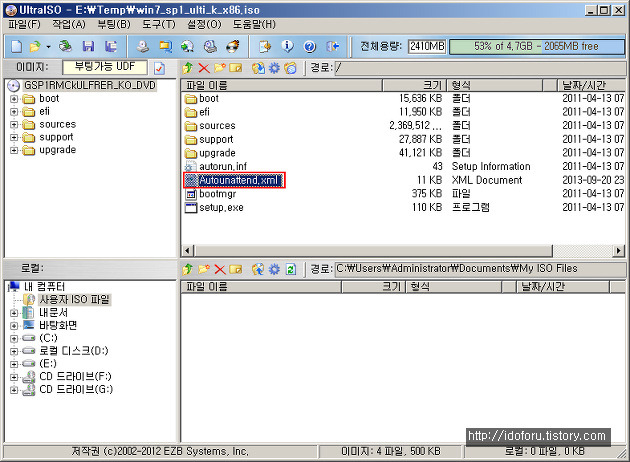Expand the support folder in image tree
This screenshot has height=462, width=630.
14,137
